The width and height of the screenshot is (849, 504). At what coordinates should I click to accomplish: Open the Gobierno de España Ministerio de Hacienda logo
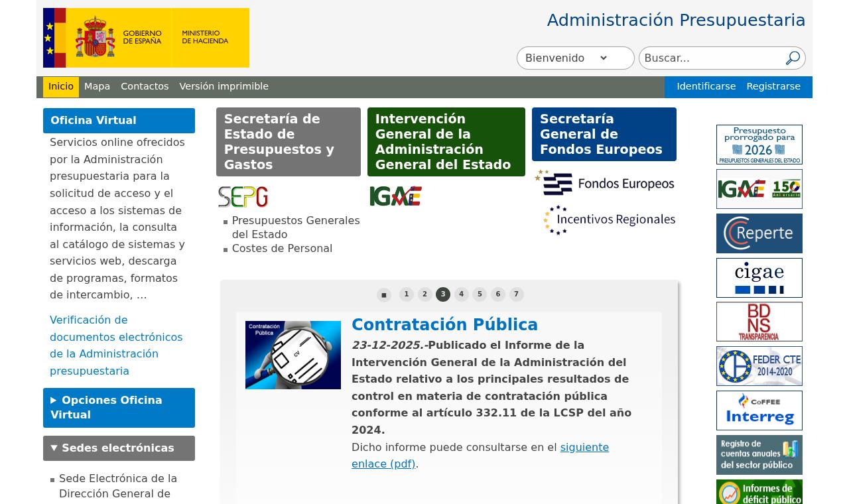146,38
